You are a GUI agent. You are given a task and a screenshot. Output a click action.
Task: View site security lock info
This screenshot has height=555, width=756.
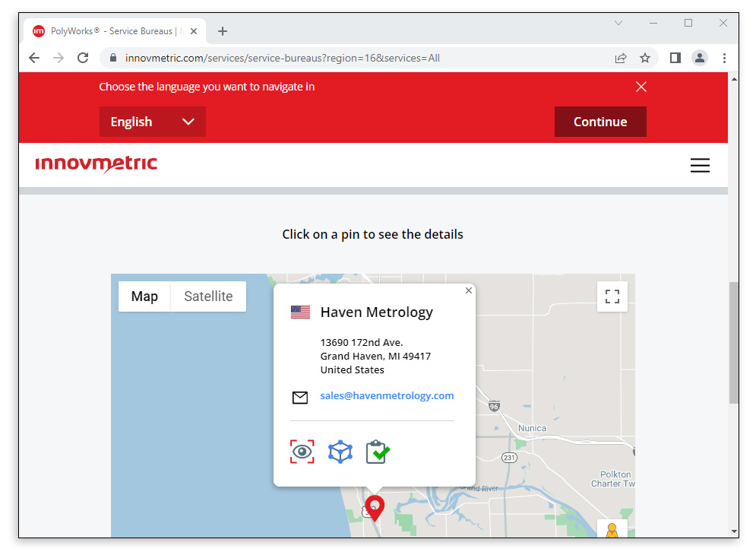click(x=113, y=58)
